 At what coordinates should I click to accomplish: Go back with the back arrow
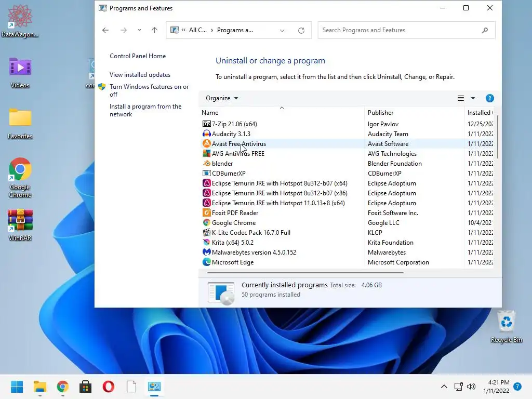105,30
